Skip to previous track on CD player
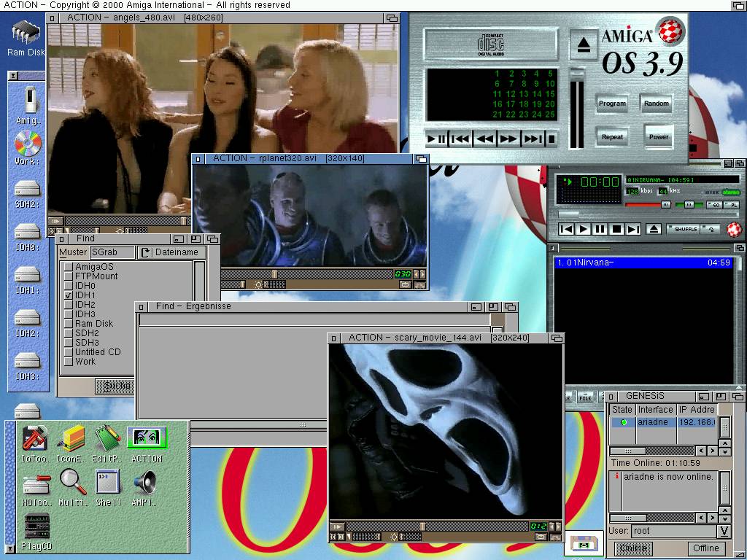The image size is (747, 560). pos(460,139)
